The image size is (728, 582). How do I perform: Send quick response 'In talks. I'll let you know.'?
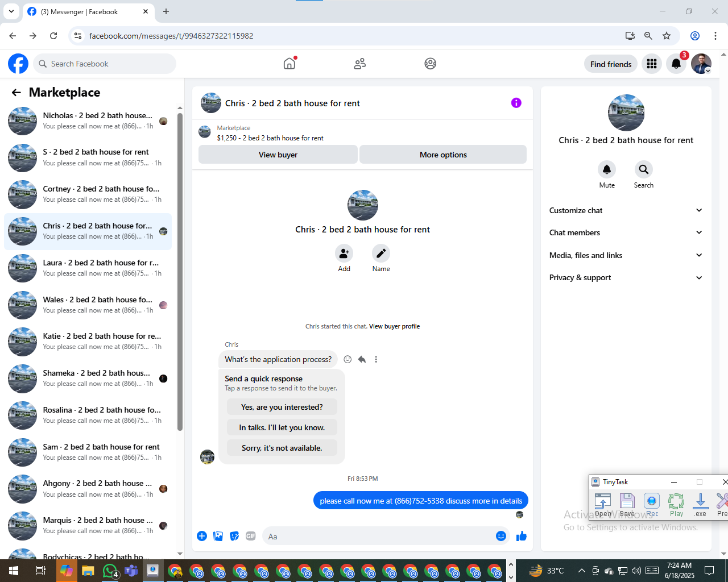click(282, 427)
